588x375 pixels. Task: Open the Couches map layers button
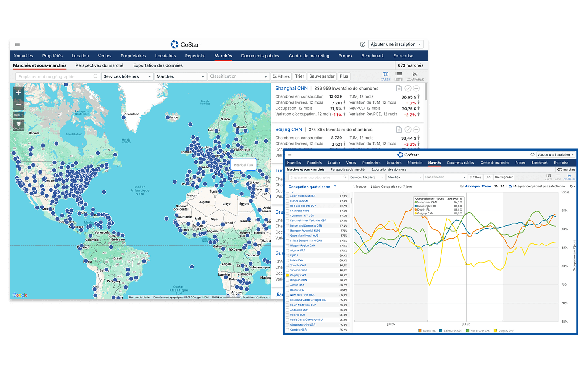(x=18, y=125)
